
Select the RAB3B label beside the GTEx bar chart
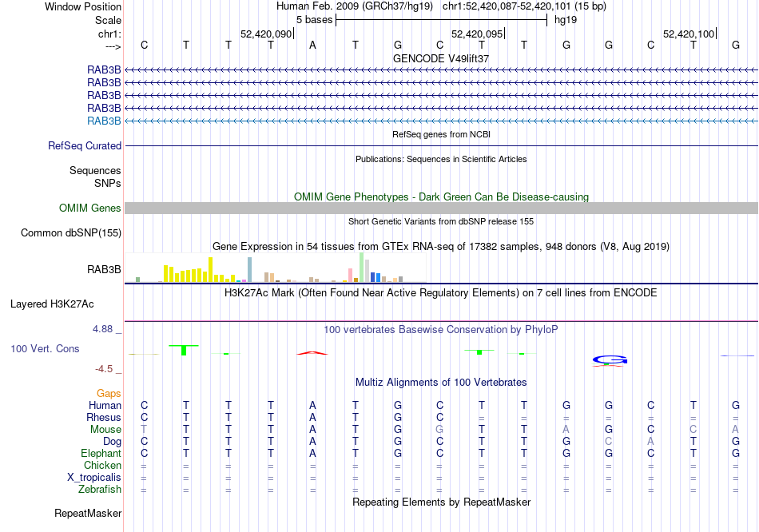tap(104, 270)
